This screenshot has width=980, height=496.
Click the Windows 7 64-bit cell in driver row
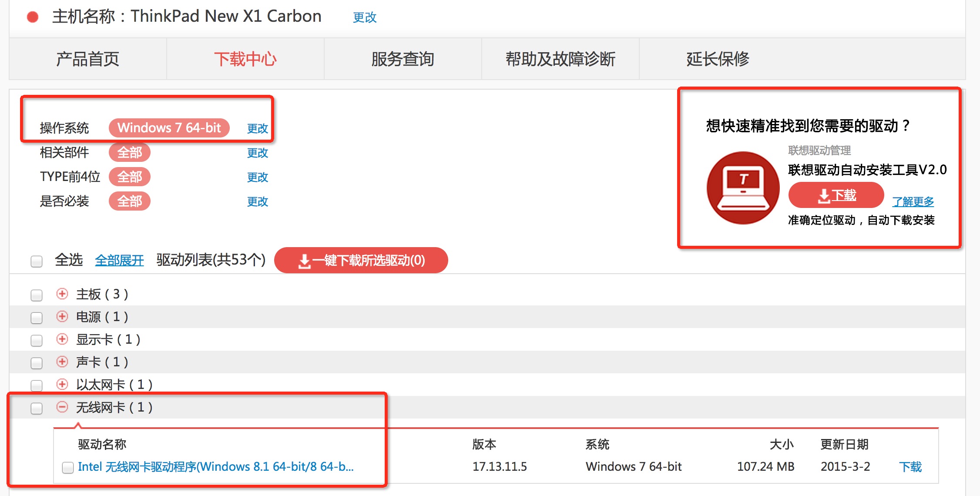click(x=634, y=467)
